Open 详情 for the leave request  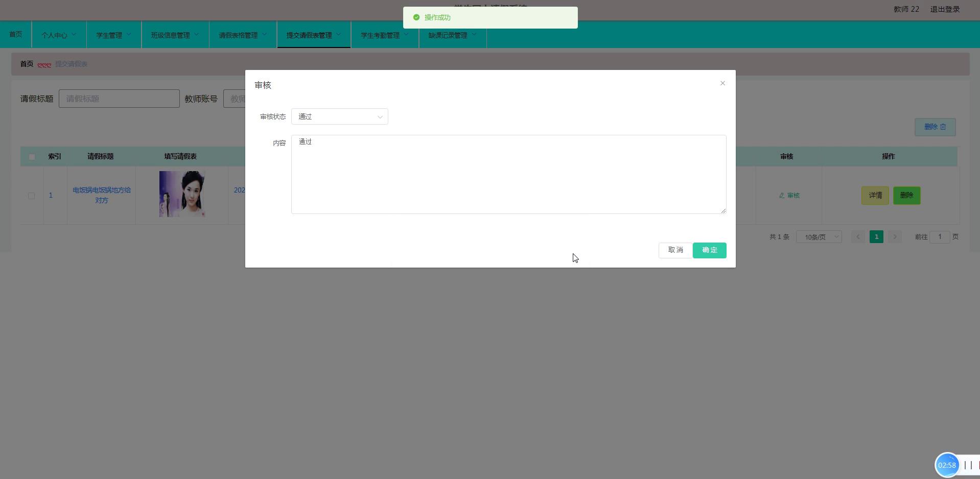[x=875, y=196]
